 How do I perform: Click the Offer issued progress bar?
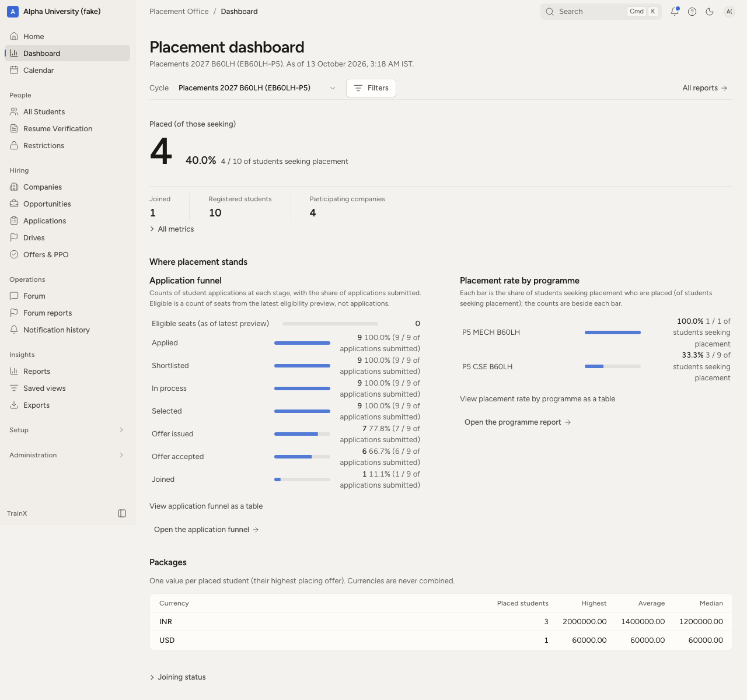click(302, 434)
